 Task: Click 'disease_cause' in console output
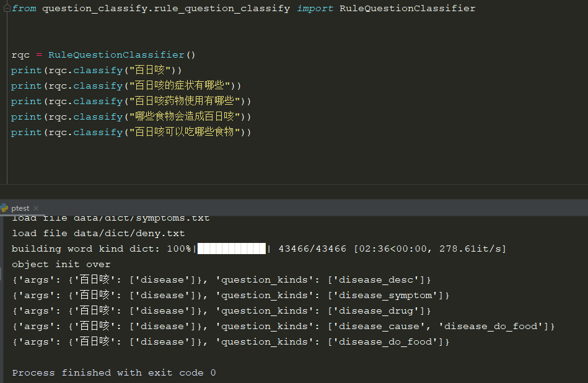point(384,327)
